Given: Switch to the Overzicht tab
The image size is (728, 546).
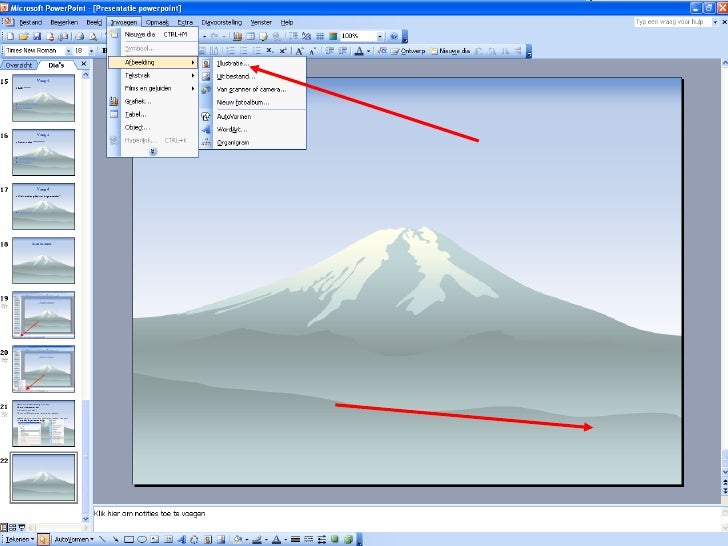Looking at the screenshot, I should pos(19,65).
